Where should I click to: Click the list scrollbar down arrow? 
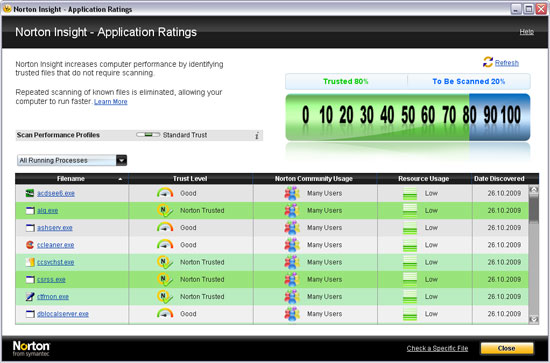click(x=534, y=319)
